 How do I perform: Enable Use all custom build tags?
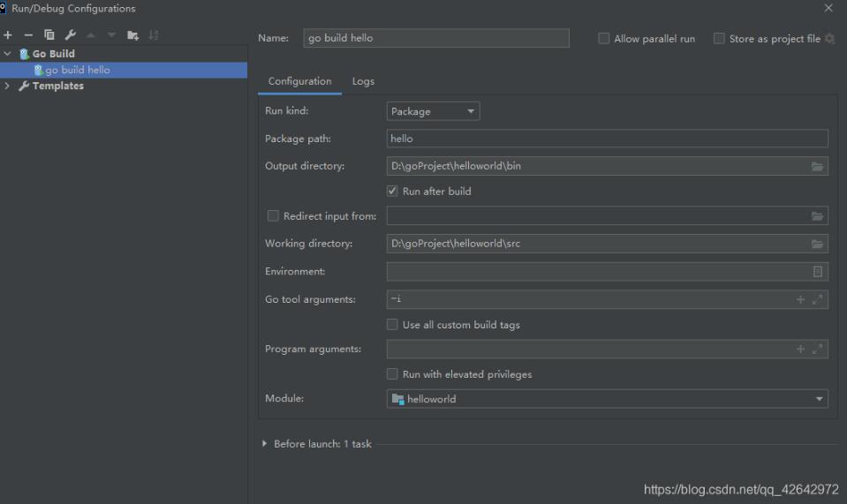pyautogui.click(x=393, y=325)
